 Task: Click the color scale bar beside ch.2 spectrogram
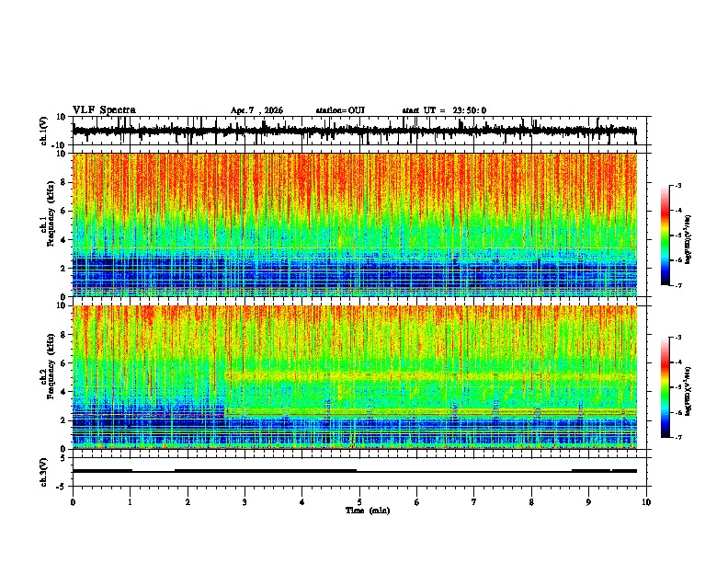[665, 387]
